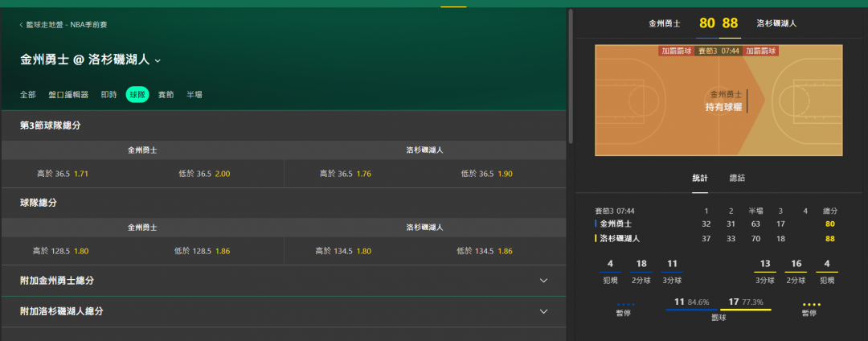Screen dimensions: 868x341
Task: Click the basketball court live animation
Action: 719,101
